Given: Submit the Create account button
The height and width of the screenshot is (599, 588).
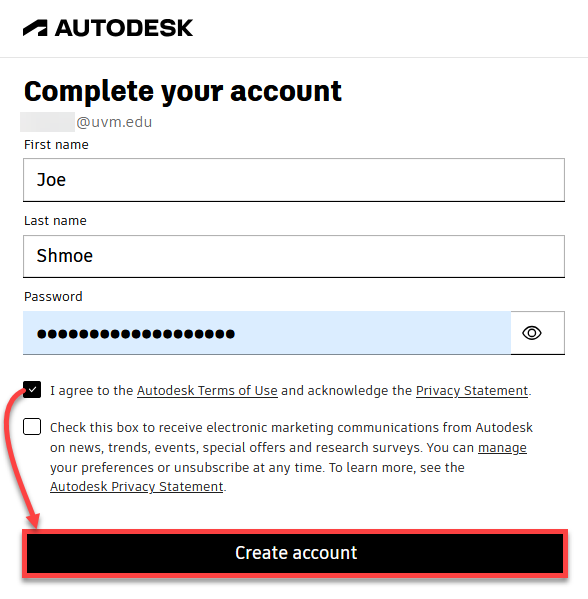Looking at the screenshot, I should [295, 553].
